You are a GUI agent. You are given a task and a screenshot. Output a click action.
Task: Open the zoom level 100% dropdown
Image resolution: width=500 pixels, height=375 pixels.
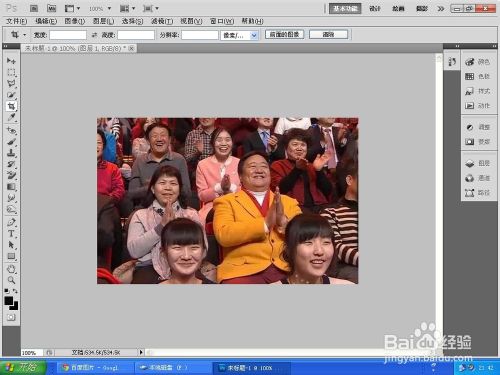[100, 8]
